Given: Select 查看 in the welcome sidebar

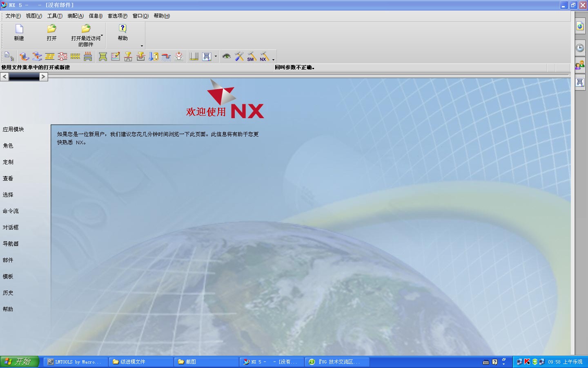Looking at the screenshot, I should click(x=8, y=178).
